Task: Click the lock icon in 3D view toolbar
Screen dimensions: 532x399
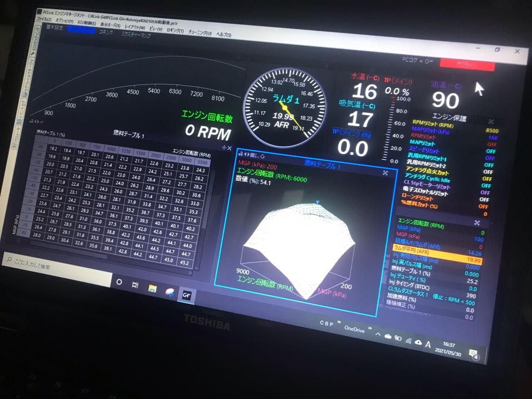Action: point(240,153)
